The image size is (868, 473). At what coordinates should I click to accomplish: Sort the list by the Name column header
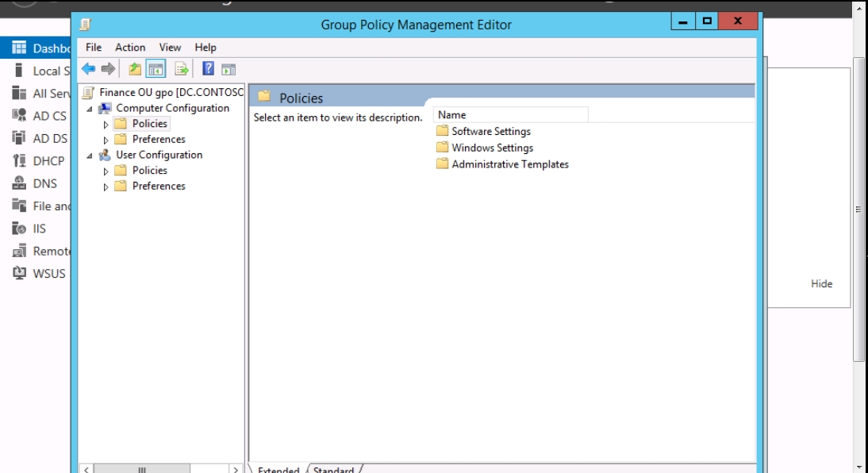click(x=510, y=114)
